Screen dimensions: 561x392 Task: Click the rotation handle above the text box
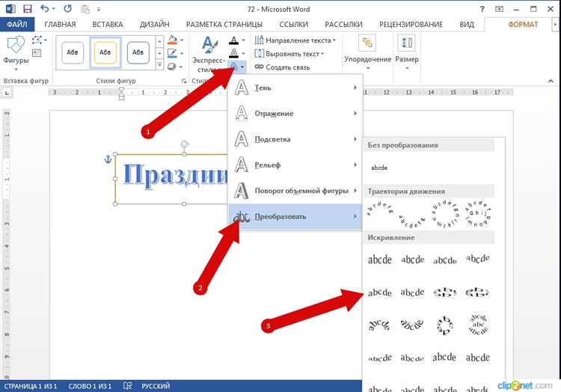(x=184, y=144)
